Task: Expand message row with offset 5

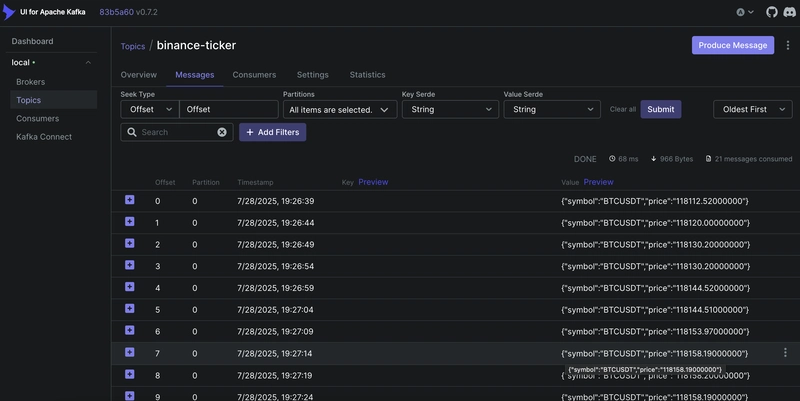Action: coord(130,309)
